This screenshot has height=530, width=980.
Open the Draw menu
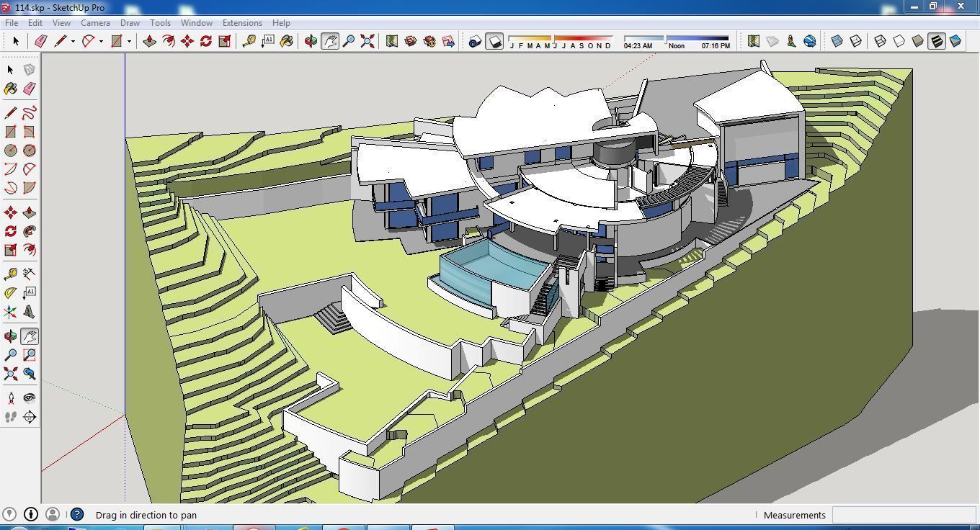point(130,22)
